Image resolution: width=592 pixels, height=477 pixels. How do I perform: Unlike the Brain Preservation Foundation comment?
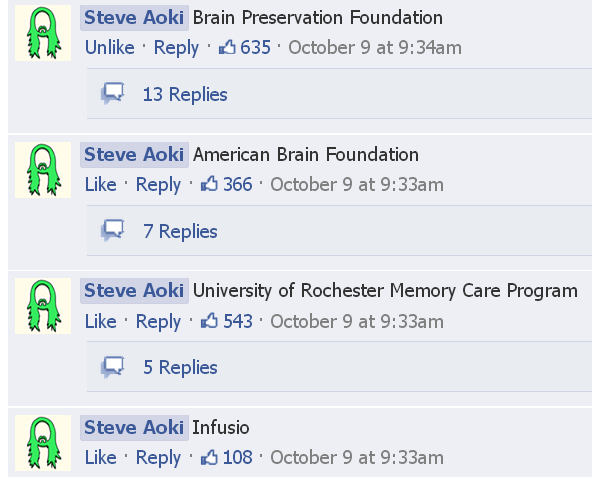[110, 48]
